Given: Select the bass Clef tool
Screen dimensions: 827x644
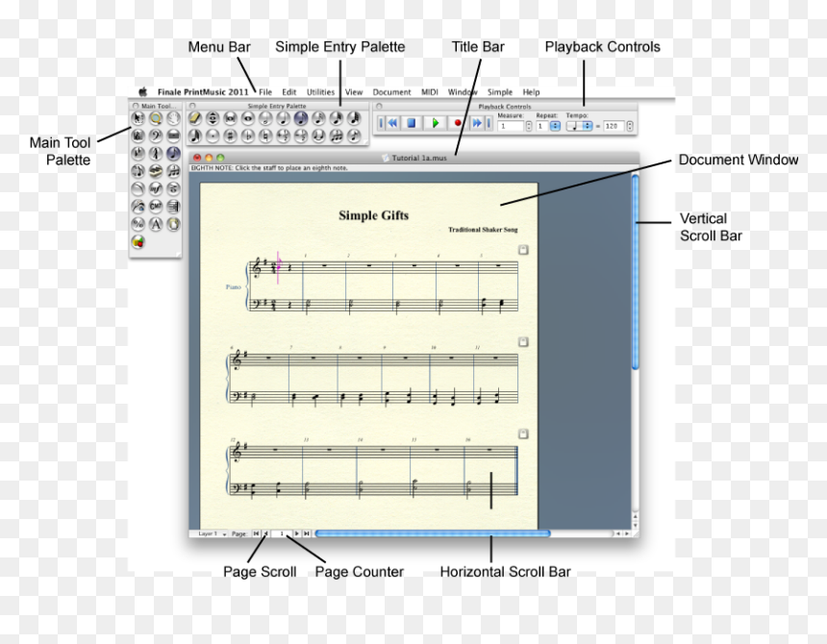Looking at the screenshot, I should 156,136.
